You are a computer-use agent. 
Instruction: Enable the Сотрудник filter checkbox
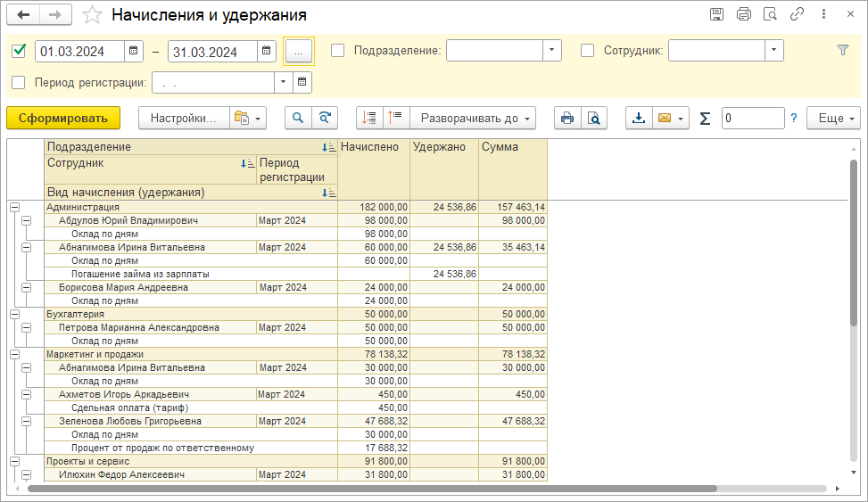587,51
